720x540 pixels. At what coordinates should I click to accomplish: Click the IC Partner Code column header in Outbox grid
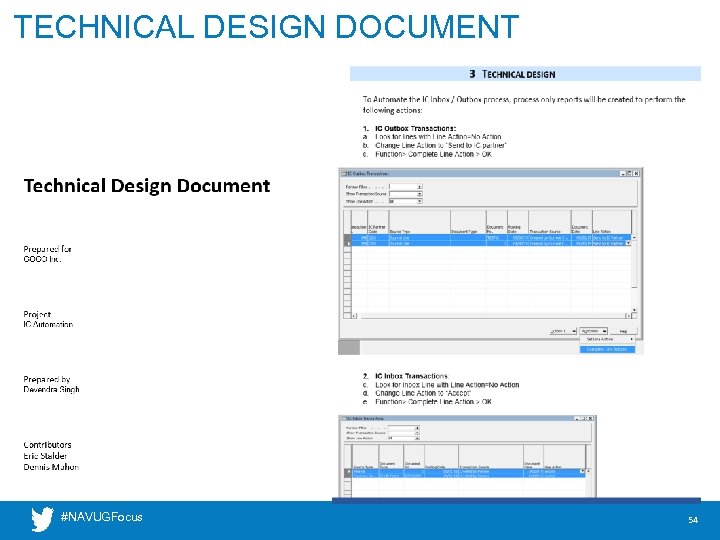[x=378, y=223]
